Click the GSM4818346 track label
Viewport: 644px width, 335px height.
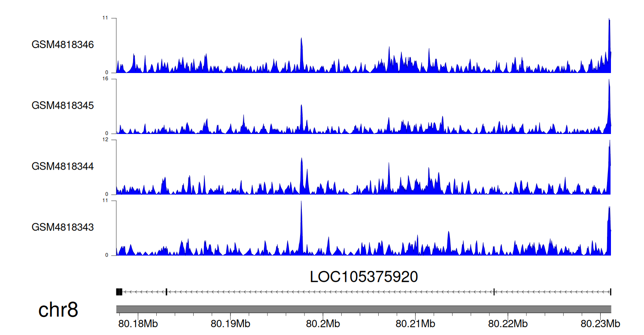pyautogui.click(x=63, y=45)
